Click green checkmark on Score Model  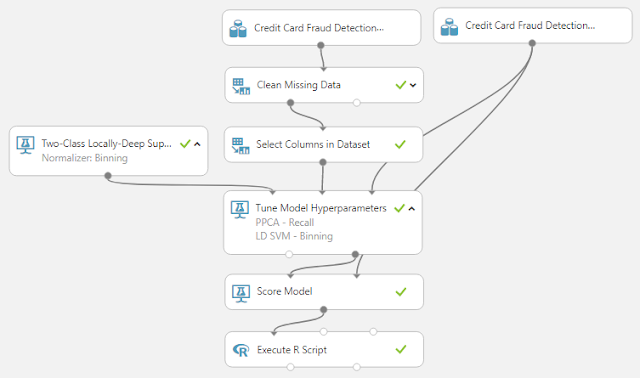pyautogui.click(x=401, y=291)
